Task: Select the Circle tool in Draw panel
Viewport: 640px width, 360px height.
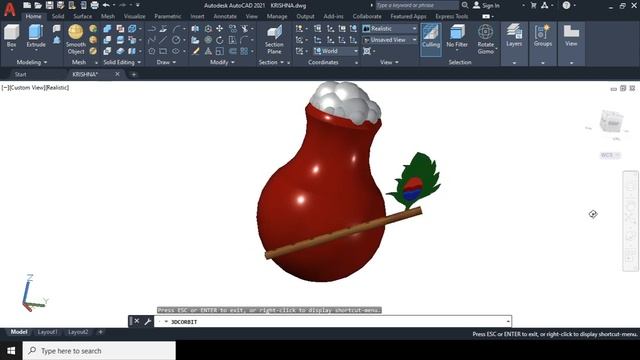Action: point(176,40)
